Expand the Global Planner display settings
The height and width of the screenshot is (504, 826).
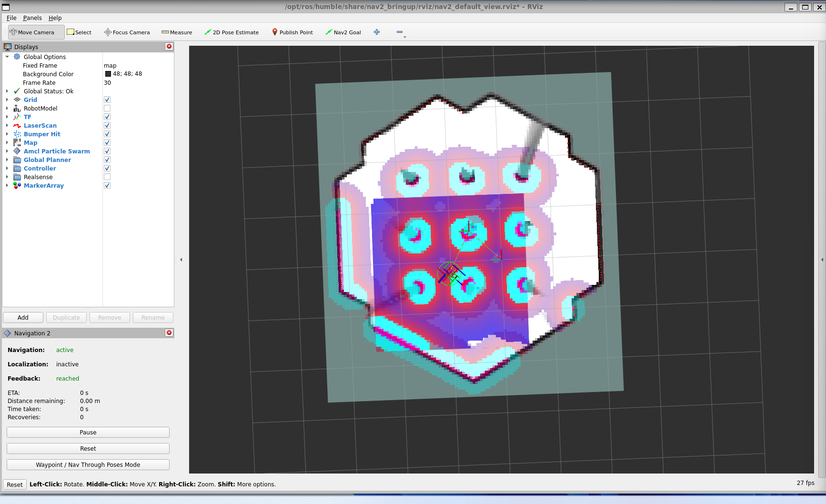click(7, 160)
